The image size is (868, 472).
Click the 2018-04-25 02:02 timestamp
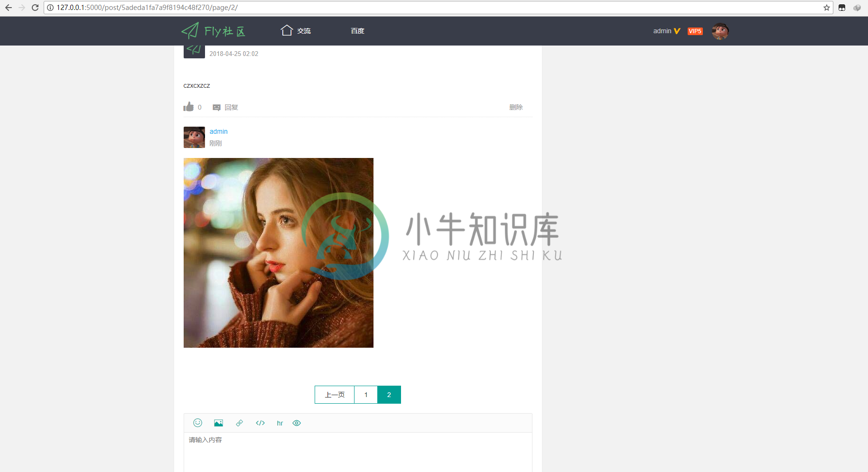pyautogui.click(x=234, y=54)
